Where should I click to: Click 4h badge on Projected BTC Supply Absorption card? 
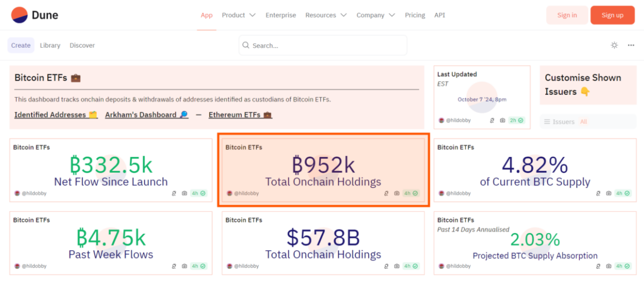coord(623,266)
